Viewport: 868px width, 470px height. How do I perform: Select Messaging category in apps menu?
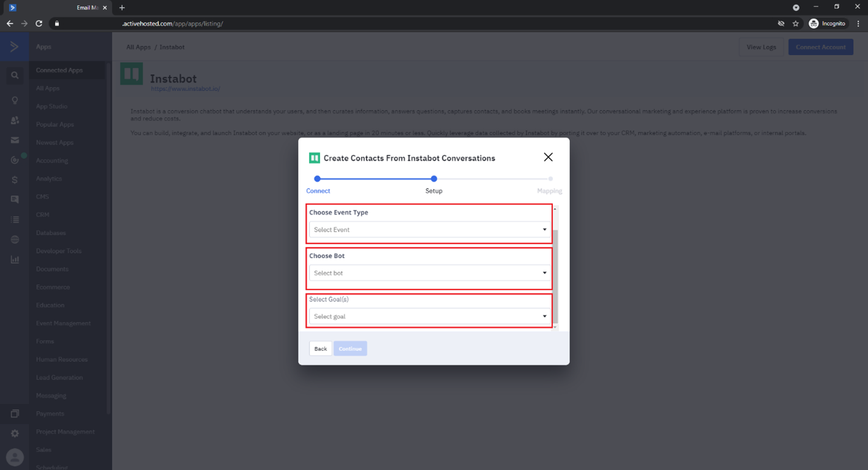(51, 396)
